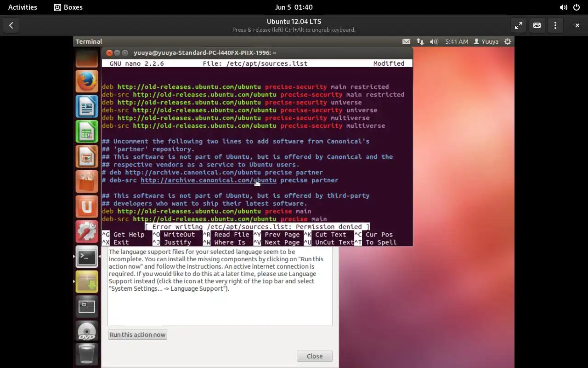Open the GNOME clock showing Jun 5 01:40

pos(294,7)
